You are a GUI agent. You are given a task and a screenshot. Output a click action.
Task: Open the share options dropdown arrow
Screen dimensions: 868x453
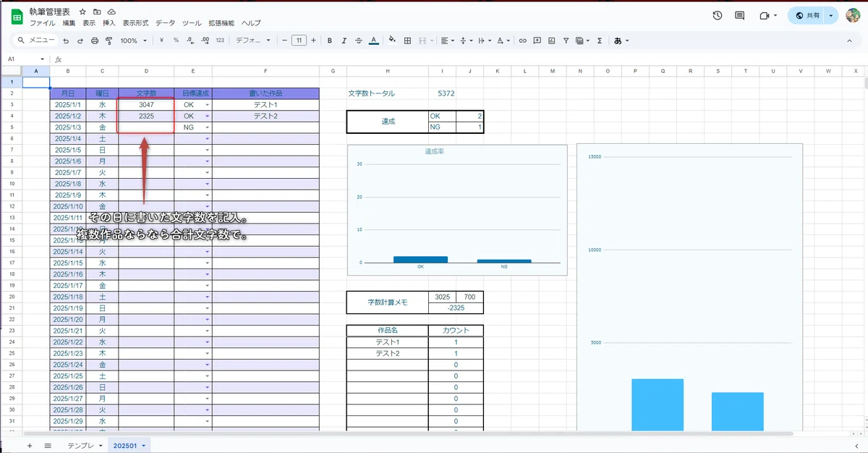click(832, 15)
